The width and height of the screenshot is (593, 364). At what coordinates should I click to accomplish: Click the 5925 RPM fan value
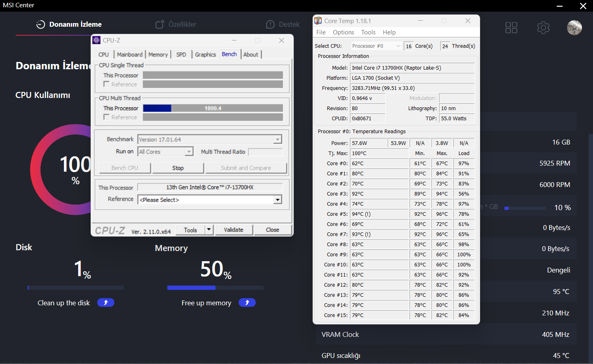555,163
